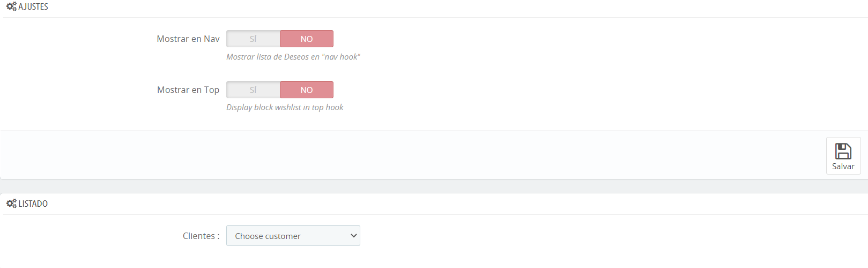Click the gears icon beside AJUSTES

(11, 6)
